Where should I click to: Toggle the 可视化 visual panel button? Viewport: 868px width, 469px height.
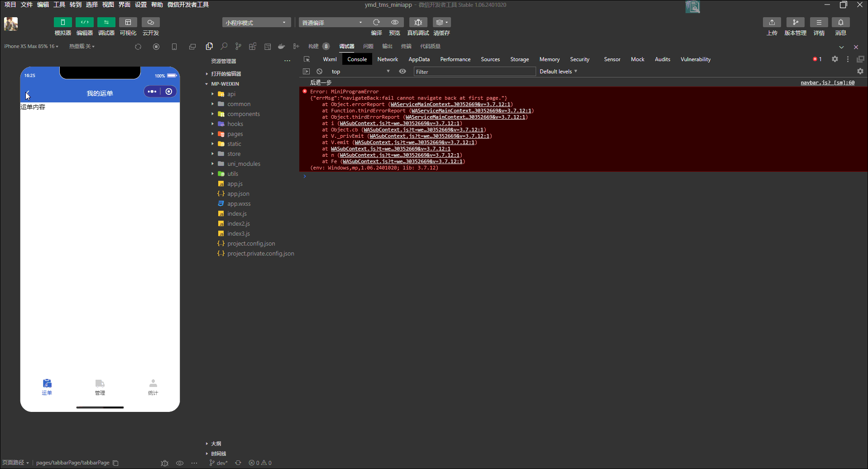point(128,22)
